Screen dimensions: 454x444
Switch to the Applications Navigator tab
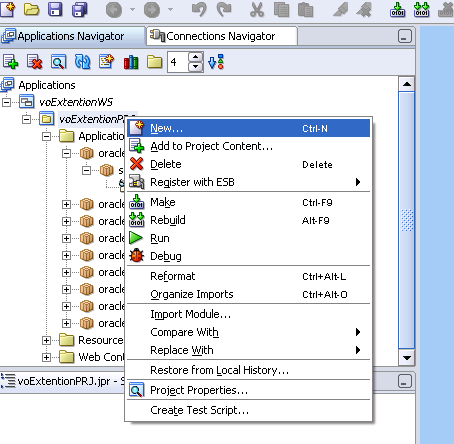coord(72,36)
